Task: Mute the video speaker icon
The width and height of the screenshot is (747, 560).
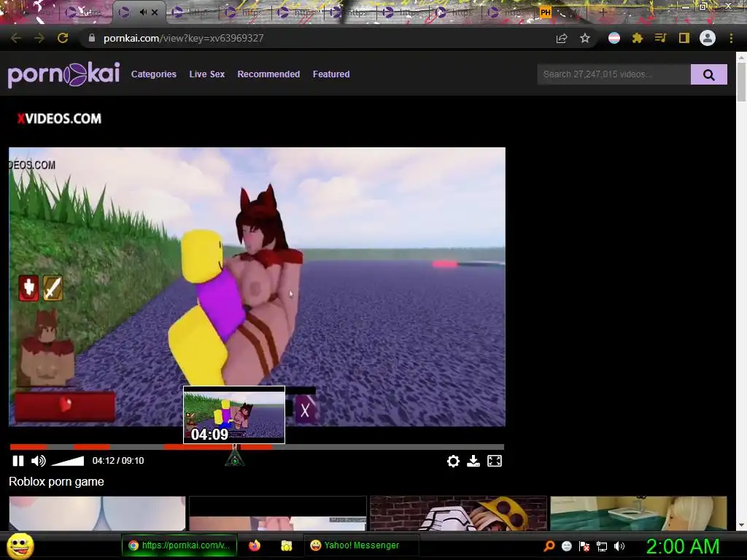Action: coord(38,461)
